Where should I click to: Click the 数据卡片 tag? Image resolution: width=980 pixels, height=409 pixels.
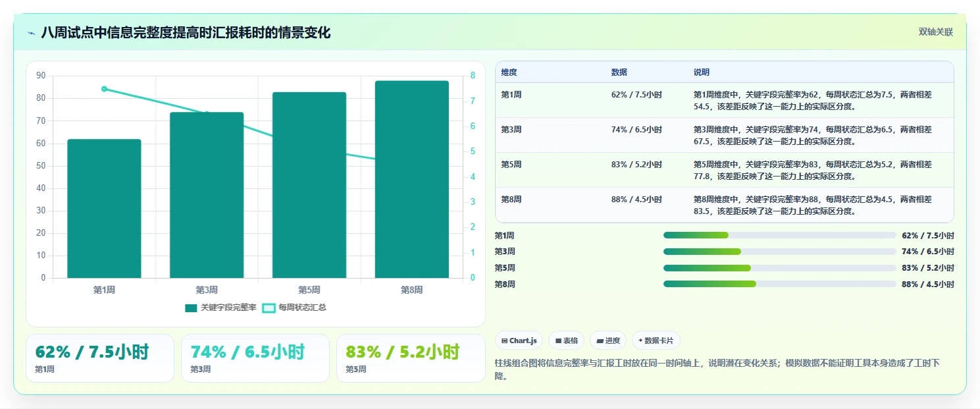pyautogui.click(x=656, y=341)
